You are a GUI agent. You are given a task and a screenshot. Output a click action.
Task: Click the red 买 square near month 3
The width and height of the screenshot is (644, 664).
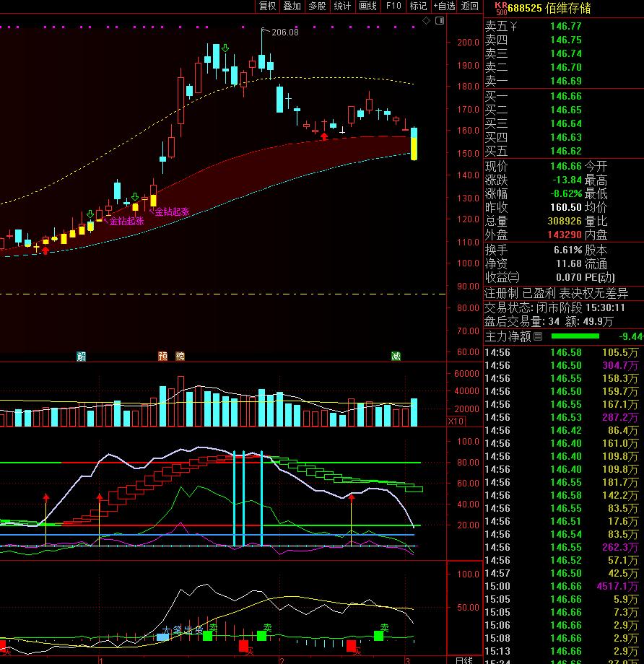pos(351,646)
